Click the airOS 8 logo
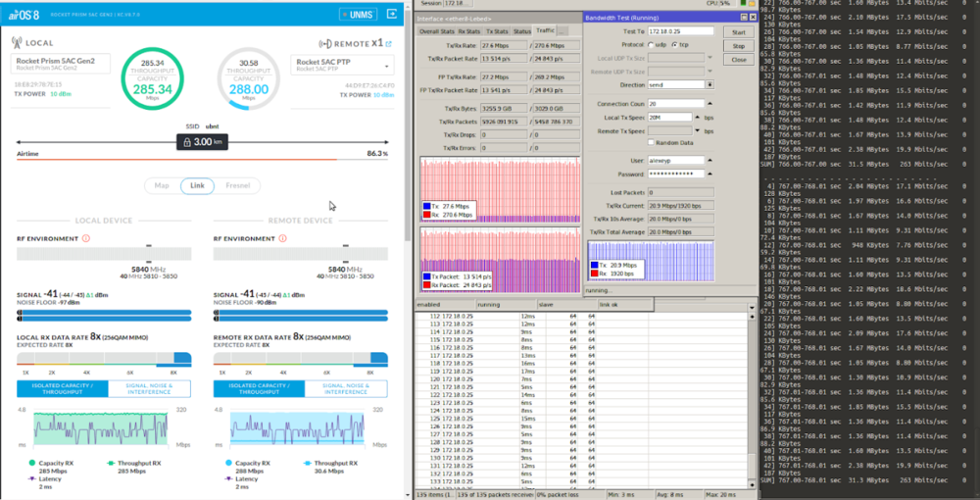 pyautogui.click(x=24, y=14)
